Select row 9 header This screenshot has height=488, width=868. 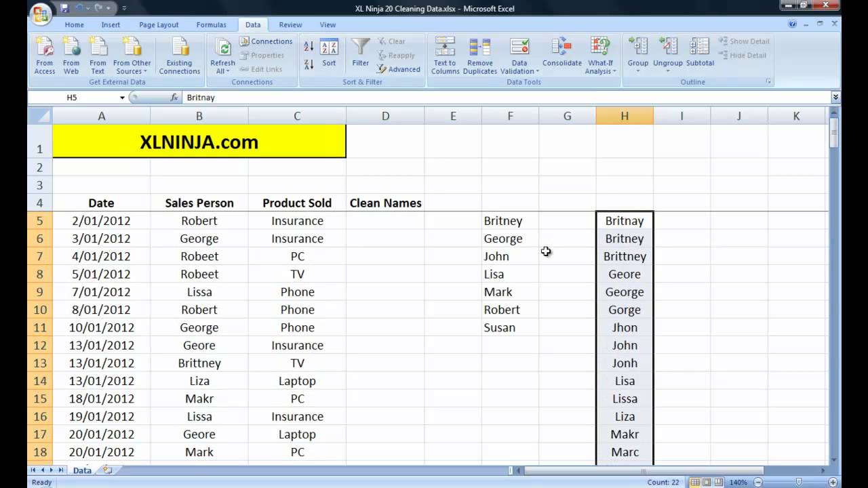click(x=40, y=292)
